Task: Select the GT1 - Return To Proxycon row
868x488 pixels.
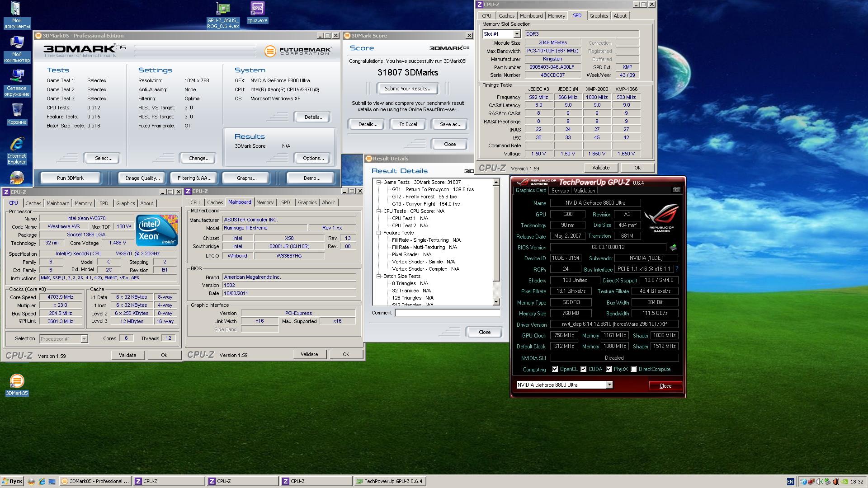Action: coord(433,189)
